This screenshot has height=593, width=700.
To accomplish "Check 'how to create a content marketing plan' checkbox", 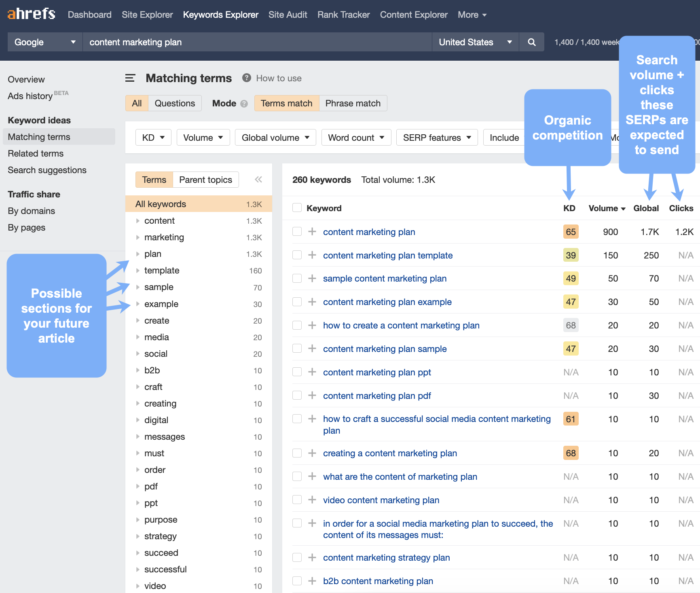I will tap(297, 325).
